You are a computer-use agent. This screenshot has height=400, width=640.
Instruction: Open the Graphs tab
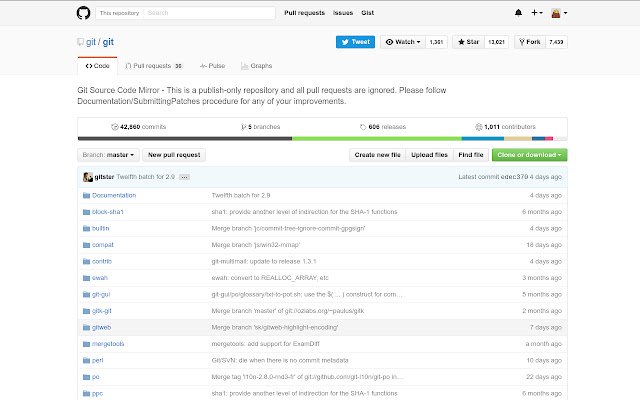click(256, 66)
